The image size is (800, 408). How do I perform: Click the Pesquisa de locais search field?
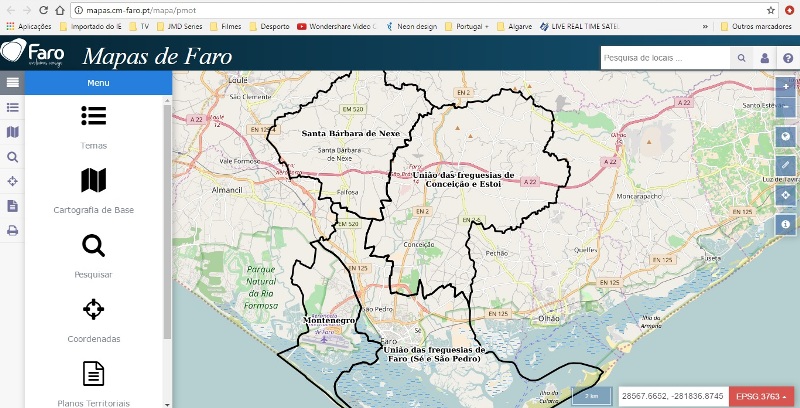coord(665,59)
